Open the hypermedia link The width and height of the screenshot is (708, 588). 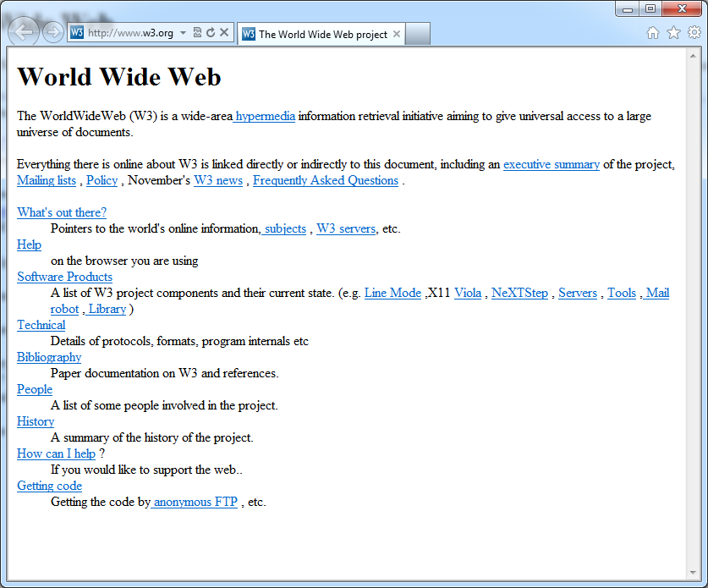pos(265,116)
